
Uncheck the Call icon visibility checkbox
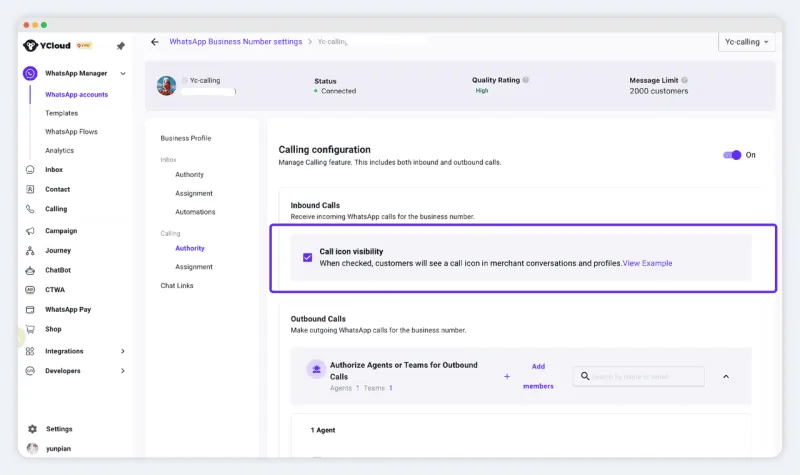tap(307, 257)
